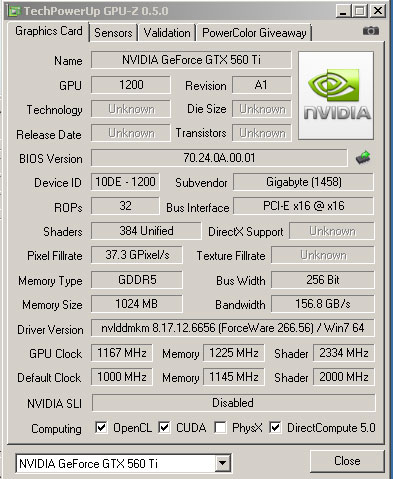Click the Subvendor value Gigabyte (1458)
The image size is (393, 479).
pos(303,182)
